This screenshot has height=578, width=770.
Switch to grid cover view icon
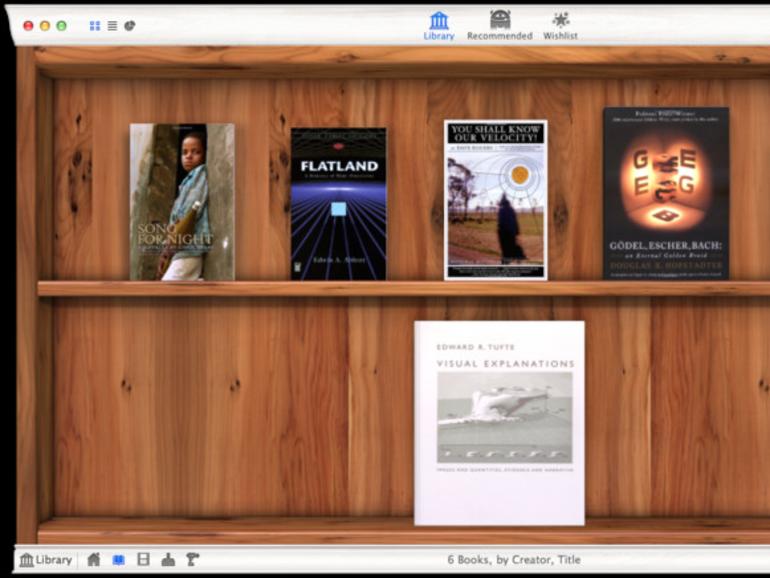[x=95, y=26]
